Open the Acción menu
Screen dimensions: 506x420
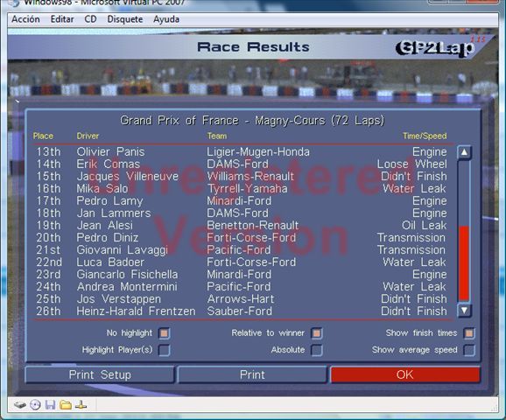25,19
